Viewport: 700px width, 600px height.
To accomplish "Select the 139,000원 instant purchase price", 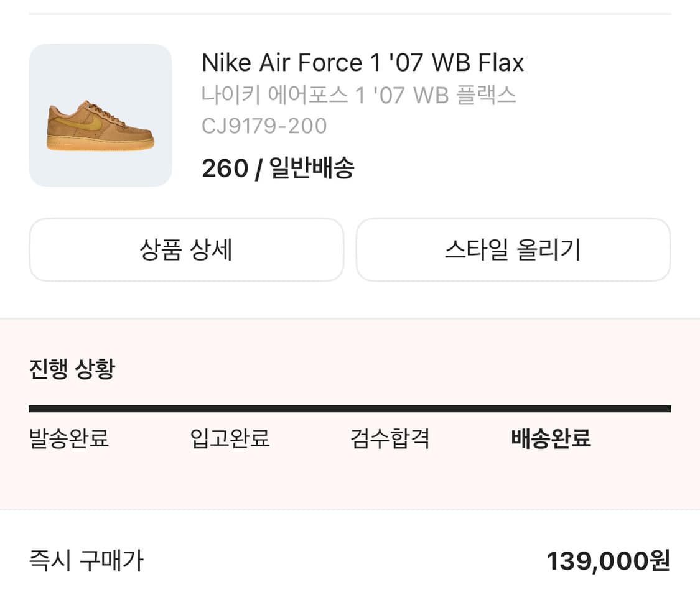I will tap(607, 560).
